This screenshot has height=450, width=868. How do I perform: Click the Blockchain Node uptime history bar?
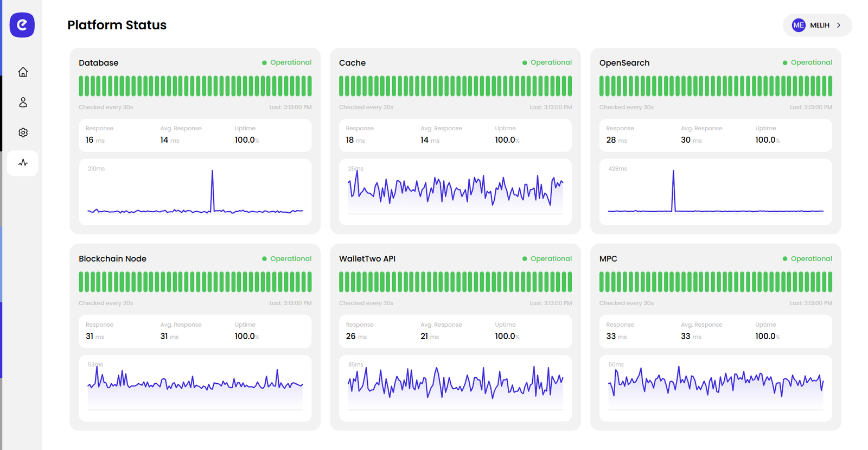click(x=195, y=282)
